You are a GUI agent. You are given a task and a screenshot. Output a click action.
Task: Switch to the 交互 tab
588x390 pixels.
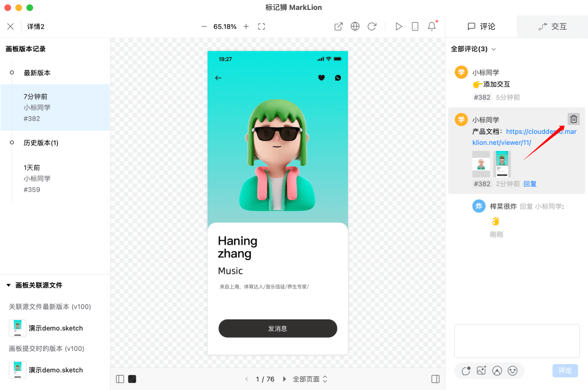pyautogui.click(x=552, y=26)
